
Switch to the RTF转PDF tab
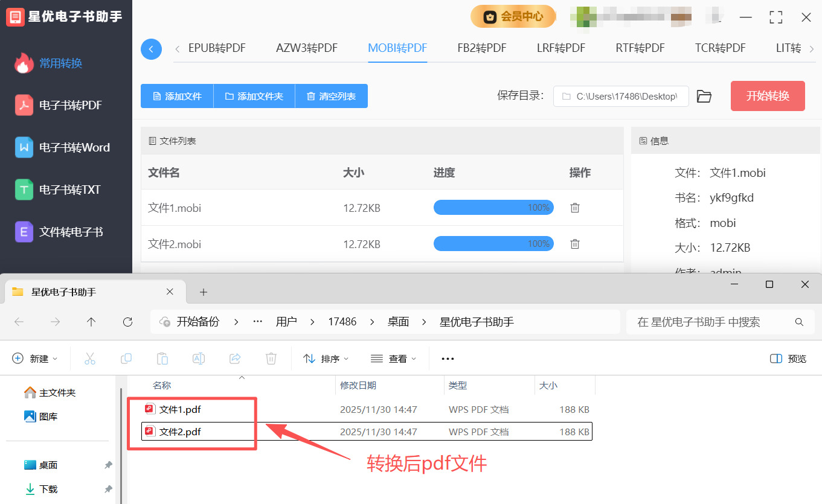640,48
